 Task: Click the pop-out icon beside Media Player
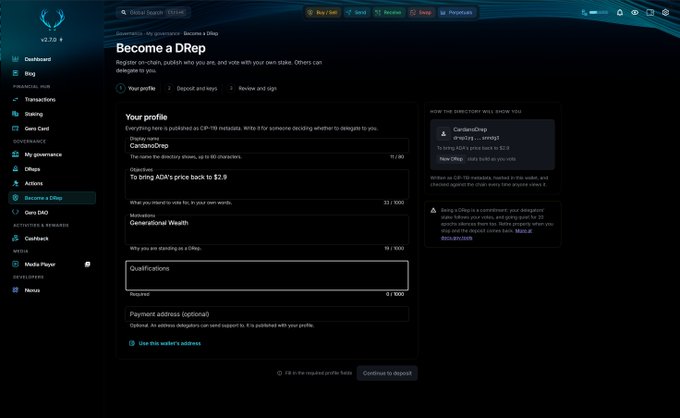pyautogui.click(x=88, y=264)
